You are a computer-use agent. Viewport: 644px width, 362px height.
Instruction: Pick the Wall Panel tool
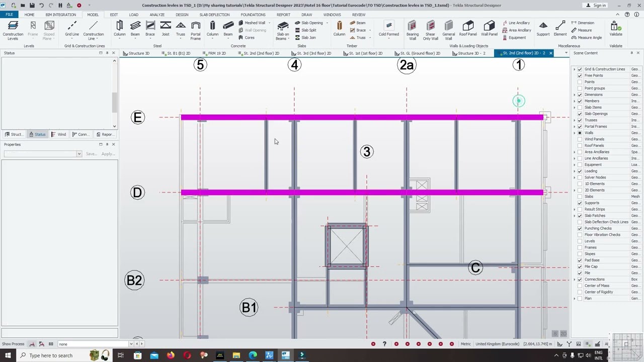(489, 29)
